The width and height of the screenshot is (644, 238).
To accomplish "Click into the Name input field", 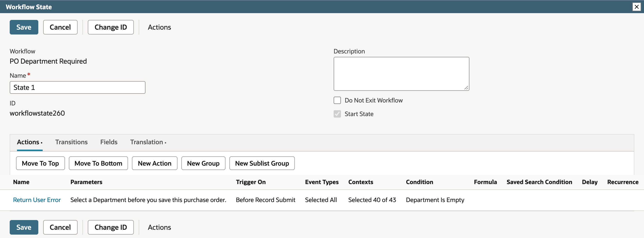I will [x=78, y=87].
